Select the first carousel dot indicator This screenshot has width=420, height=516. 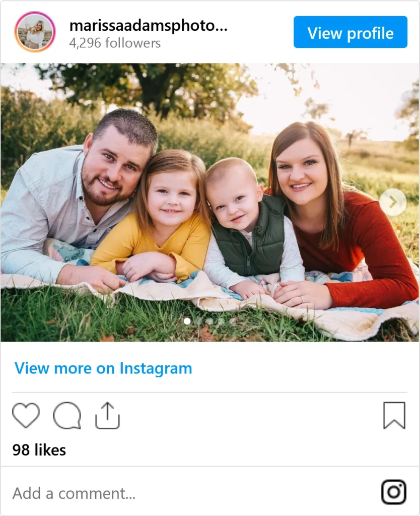(x=187, y=321)
